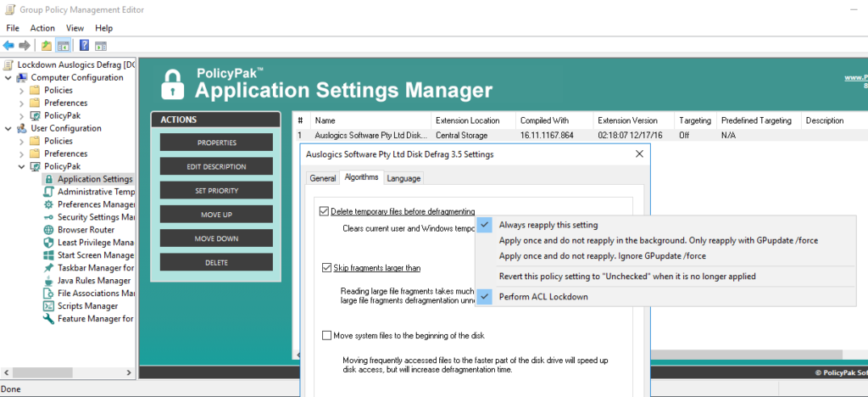The height and width of the screenshot is (397, 868).
Task: Click the Back arrow toolbar icon
Action: click(8, 46)
